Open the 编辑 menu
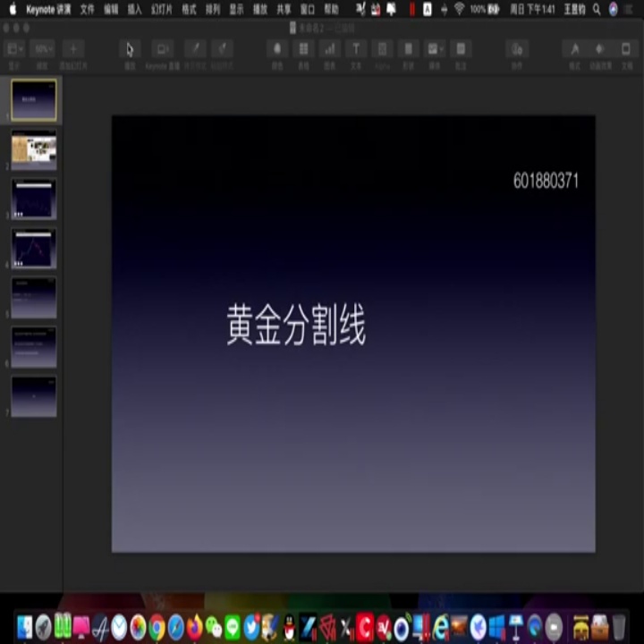Viewport: 644px width, 644px height. 111,9
